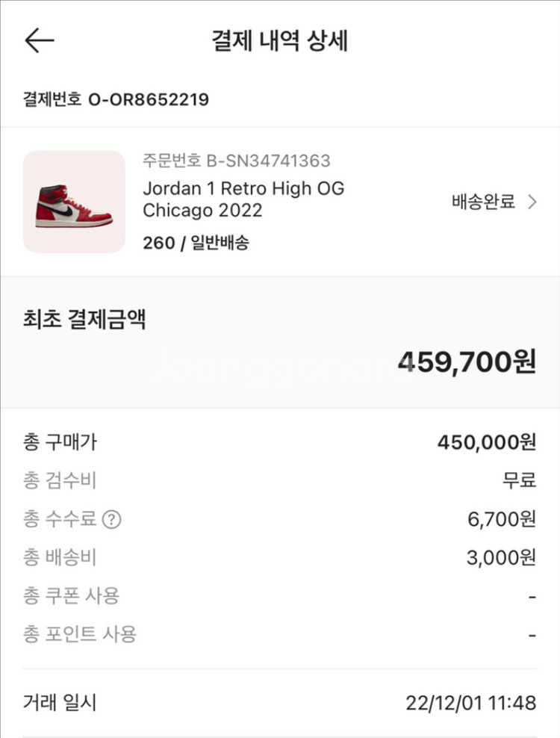Click the 총 포인트 사용 row label
The width and height of the screenshot is (560, 738).
click(80, 635)
